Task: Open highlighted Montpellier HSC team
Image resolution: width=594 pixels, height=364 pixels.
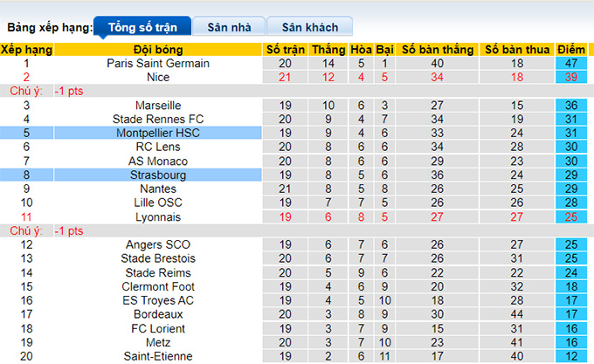Action: (158, 134)
